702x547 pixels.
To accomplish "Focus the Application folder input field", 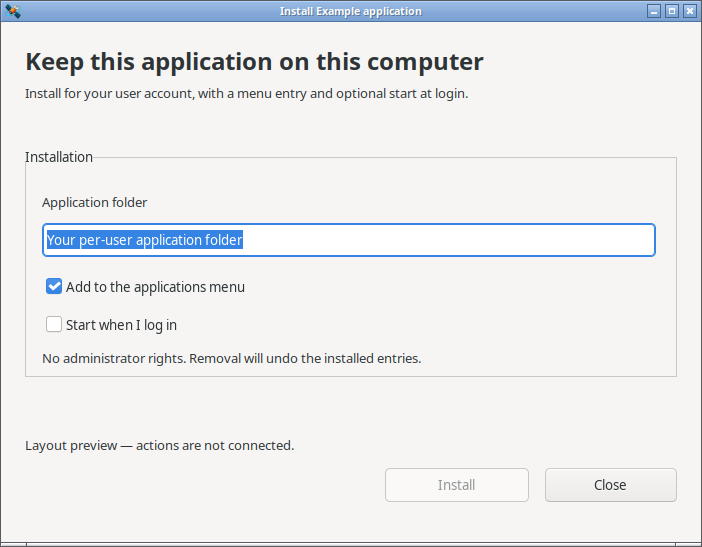I will tap(349, 240).
